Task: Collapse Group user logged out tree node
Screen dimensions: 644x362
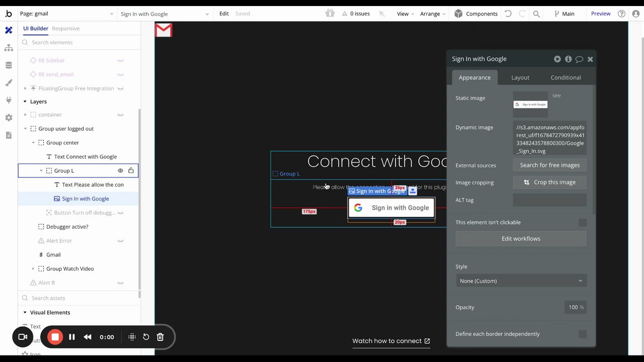Action: point(25,129)
